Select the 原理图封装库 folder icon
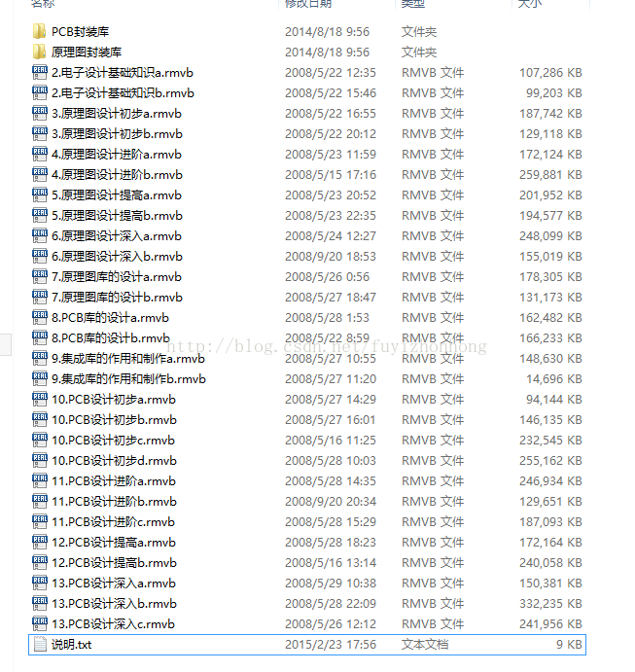 coord(39,52)
